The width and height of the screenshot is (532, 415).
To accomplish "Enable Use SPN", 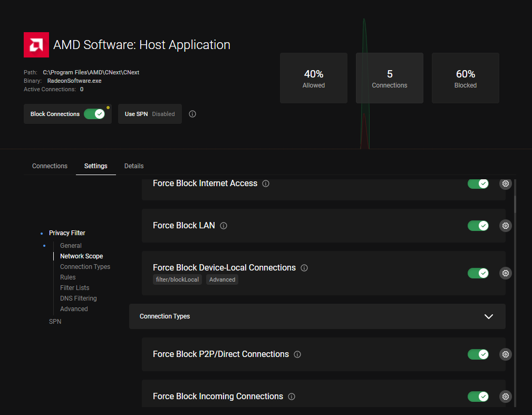I will tap(150, 113).
